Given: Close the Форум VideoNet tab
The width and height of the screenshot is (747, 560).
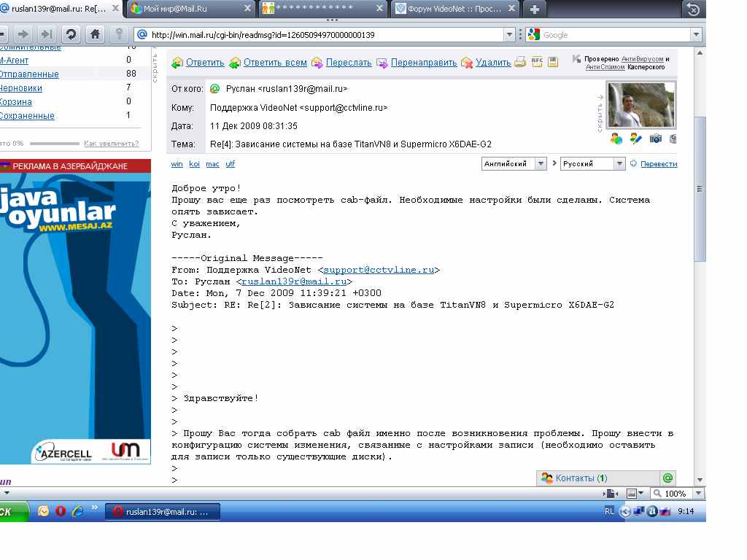Looking at the screenshot, I should [511, 9].
